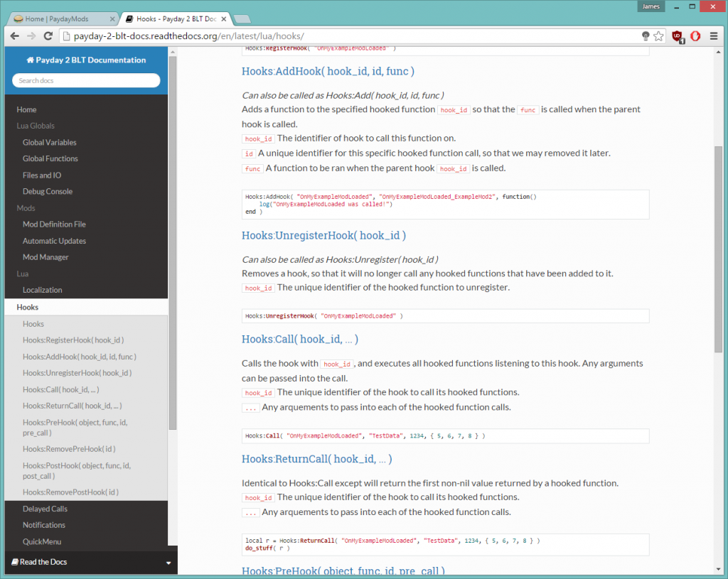Viewport: 728px width, 579px height.
Task: Focus the Search docs input field
Action: tap(86, 80)
